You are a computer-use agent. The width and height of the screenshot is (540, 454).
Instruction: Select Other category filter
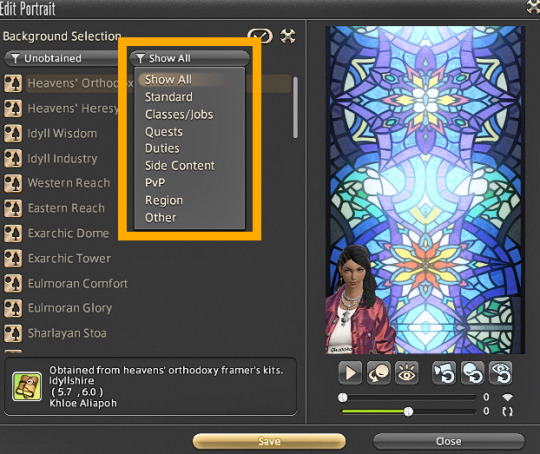coord(160,217)
